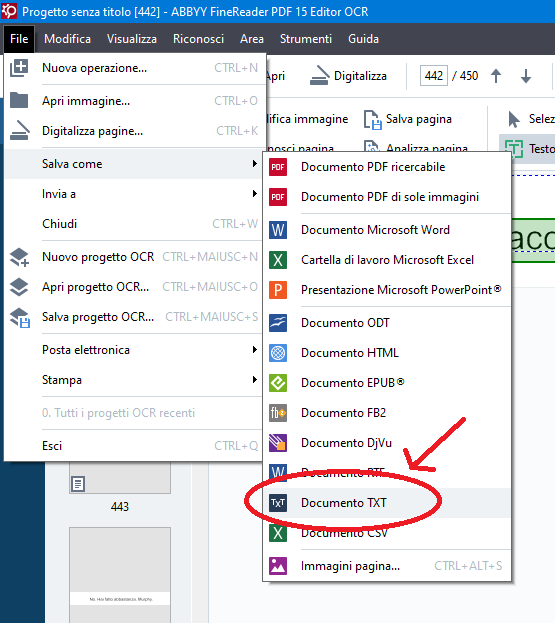Save as Documento FB2
Image resolution: width=555 pixels, height=623 pixels.
tap(387, 413)
